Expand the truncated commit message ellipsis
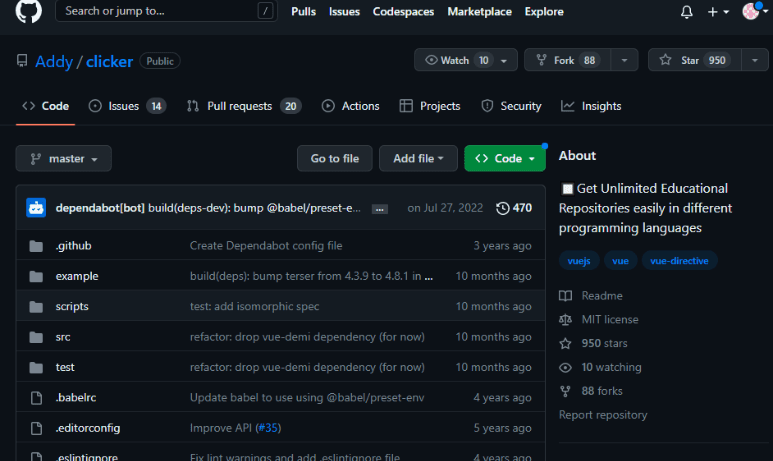This screenshot has height=461, width=773. 379,209
